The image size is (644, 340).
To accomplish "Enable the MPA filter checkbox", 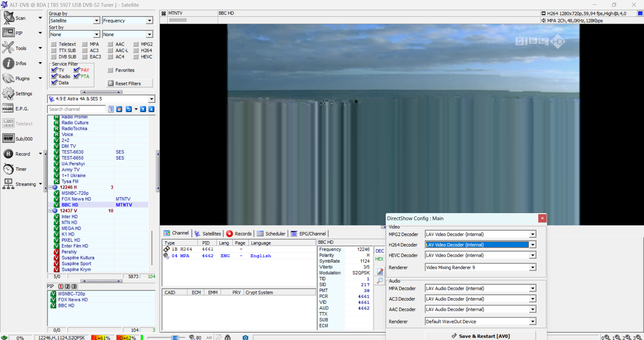I will pyautogui.click(x=85, y=44).
